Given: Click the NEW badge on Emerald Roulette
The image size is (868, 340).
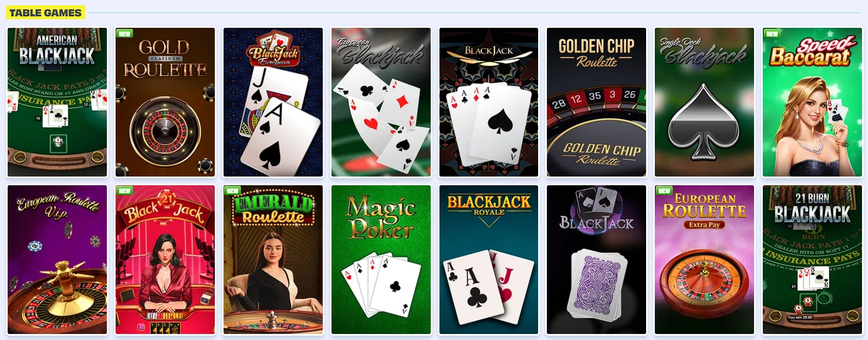Looking at the screenshot, I should 233,191.
